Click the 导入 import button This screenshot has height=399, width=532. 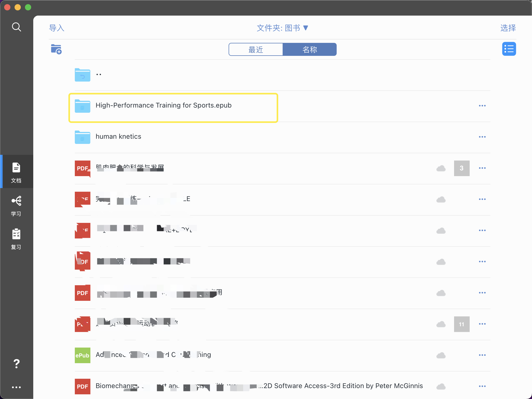point(57,28)
